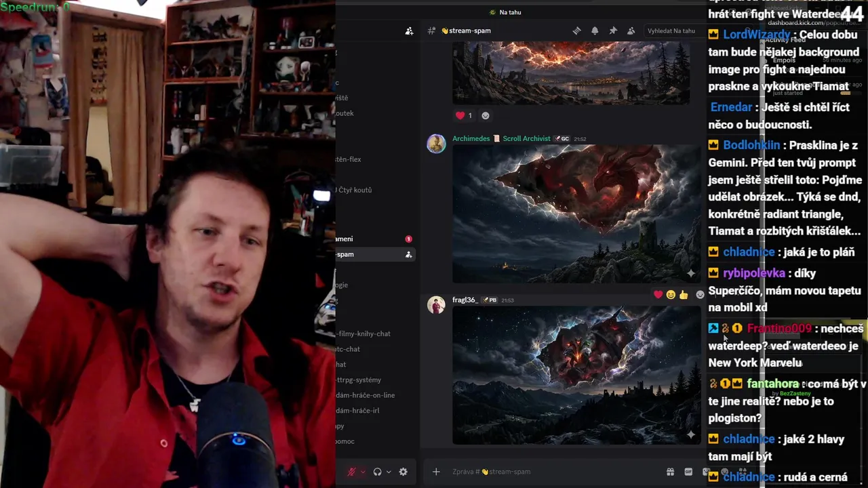
Task: Click rybipolevka's name in stream chat
Action: click(754, 273)
